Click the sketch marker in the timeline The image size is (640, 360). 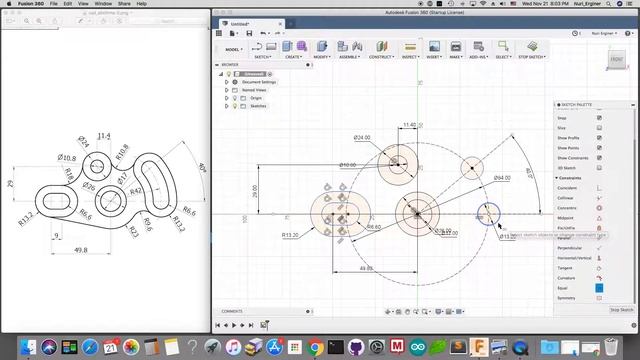(264, 325)
